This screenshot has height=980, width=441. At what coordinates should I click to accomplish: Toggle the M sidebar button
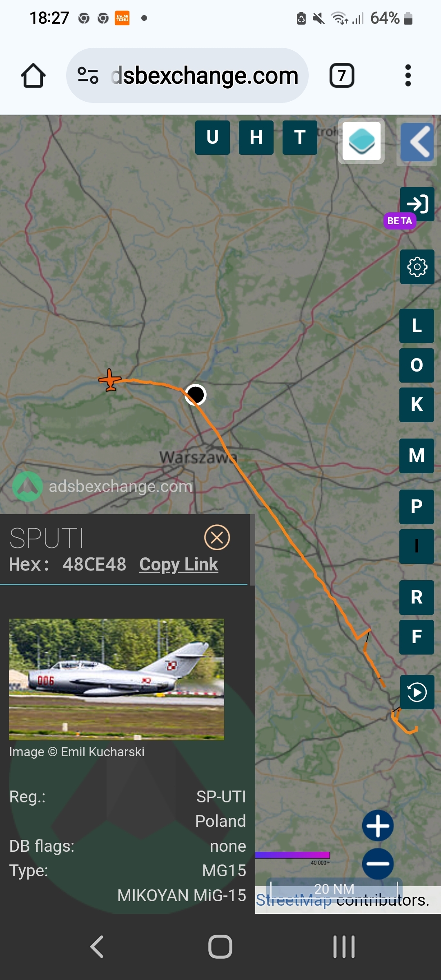tap(416, 456)
